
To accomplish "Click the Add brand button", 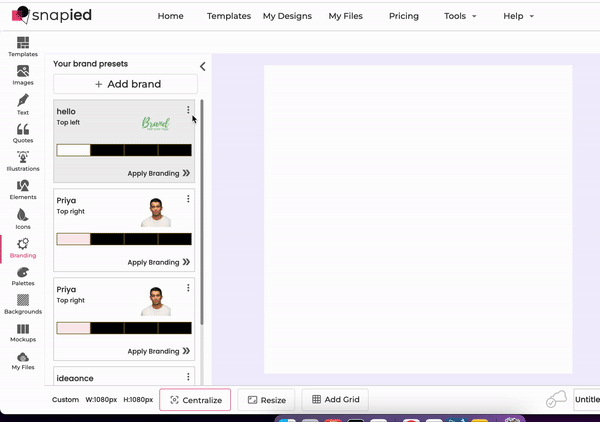I will (126, 84).
